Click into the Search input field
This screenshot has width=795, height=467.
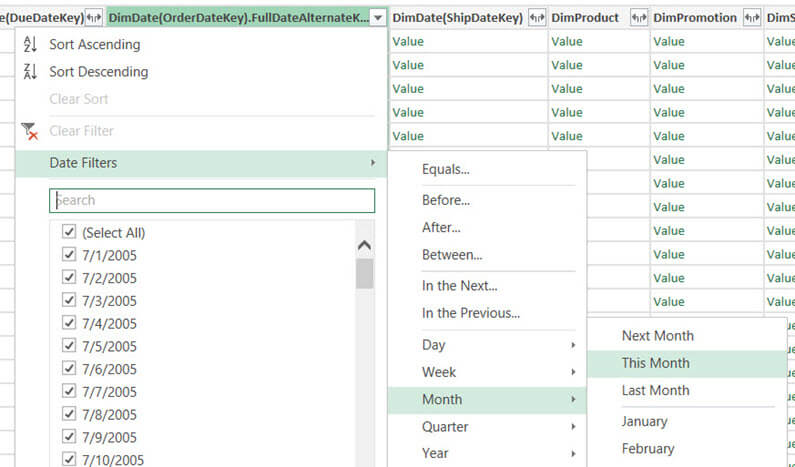click(x=212, y=200)
